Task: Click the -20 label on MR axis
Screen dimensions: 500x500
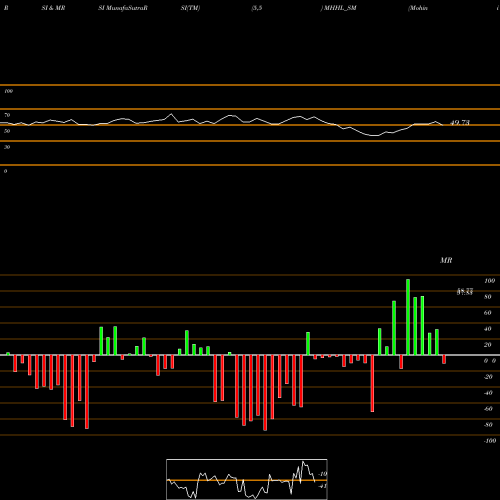Action: pyautogui.click(x=488, y=377)
